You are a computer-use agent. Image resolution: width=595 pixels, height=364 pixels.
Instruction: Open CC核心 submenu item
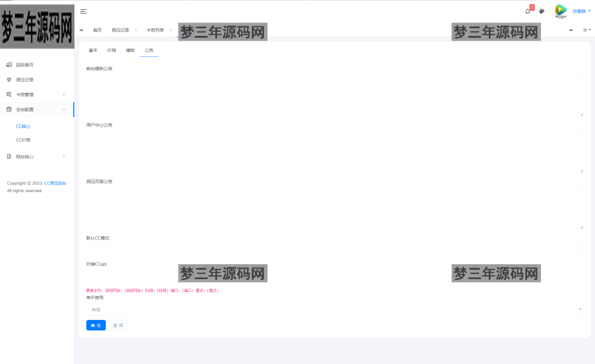(x=23, y=126)
